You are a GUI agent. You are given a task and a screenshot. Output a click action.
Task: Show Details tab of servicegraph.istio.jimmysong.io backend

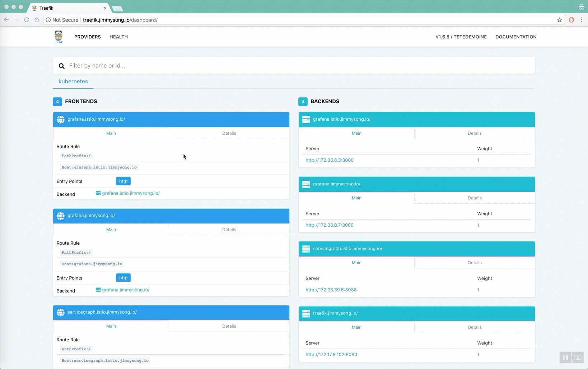point(474,263)
